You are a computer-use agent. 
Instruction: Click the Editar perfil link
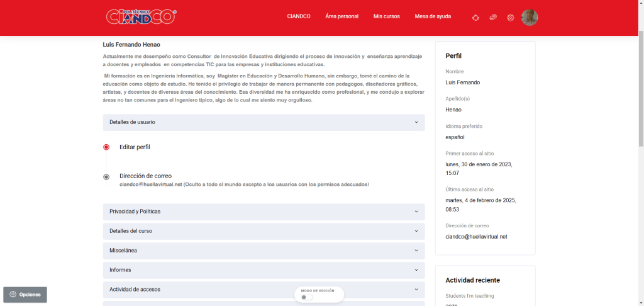click(x=135, y=147)
